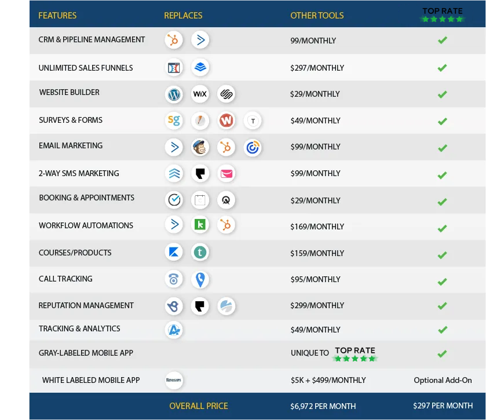Click the blue phone dial icon in Call Tracking
Screen dimensions: 504x420
[x=174, y=279]
